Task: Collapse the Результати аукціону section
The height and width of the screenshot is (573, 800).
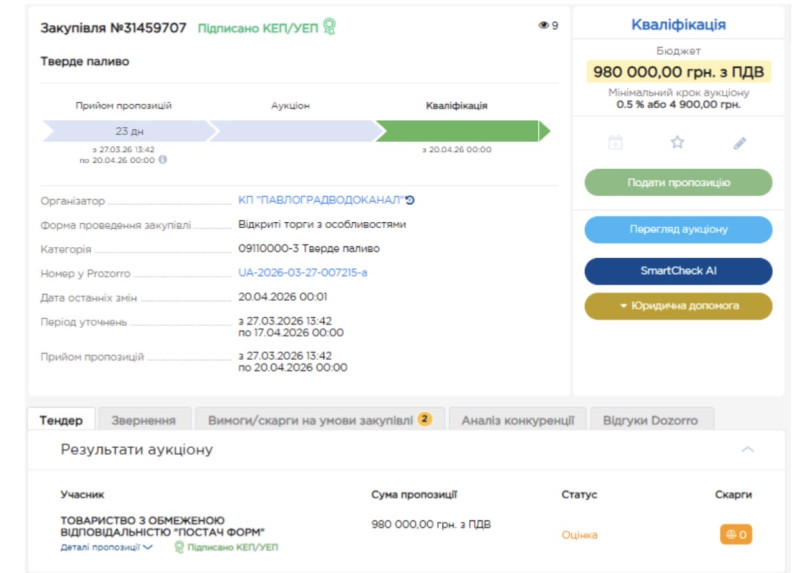Action: click(747, 450)
